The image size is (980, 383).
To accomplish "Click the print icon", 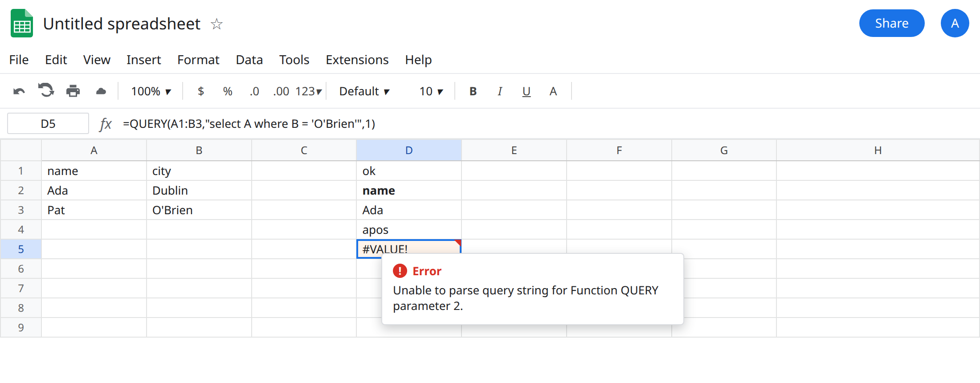I will [x=73, y=91].
